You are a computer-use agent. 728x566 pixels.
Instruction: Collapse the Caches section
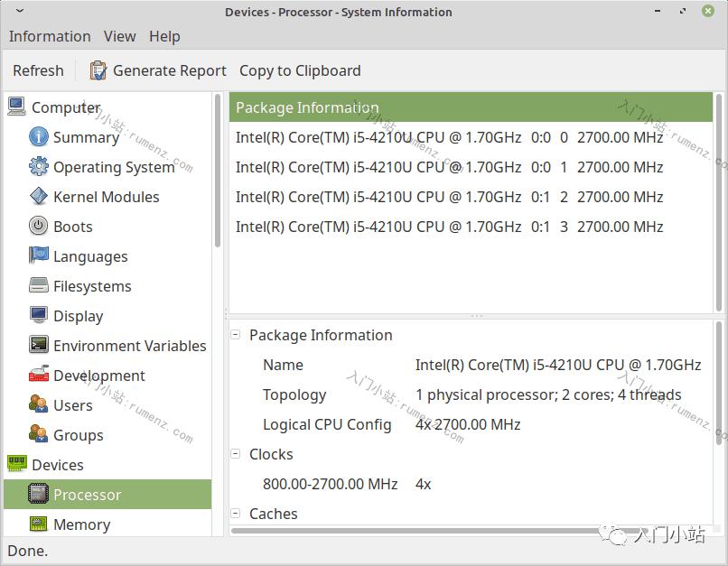[x=236, y=513]
